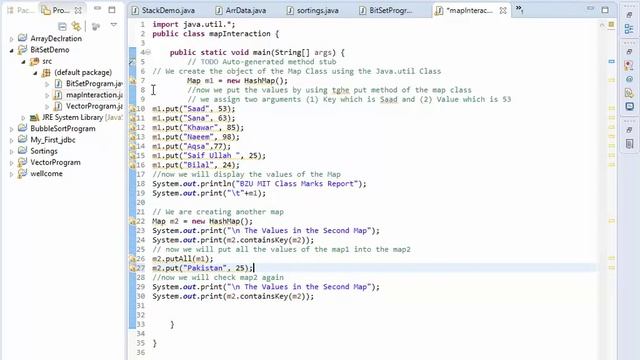Screen dimensions: 640x360
Task: Expand the mapInteraction.java file node
Action: click(47, 96)
